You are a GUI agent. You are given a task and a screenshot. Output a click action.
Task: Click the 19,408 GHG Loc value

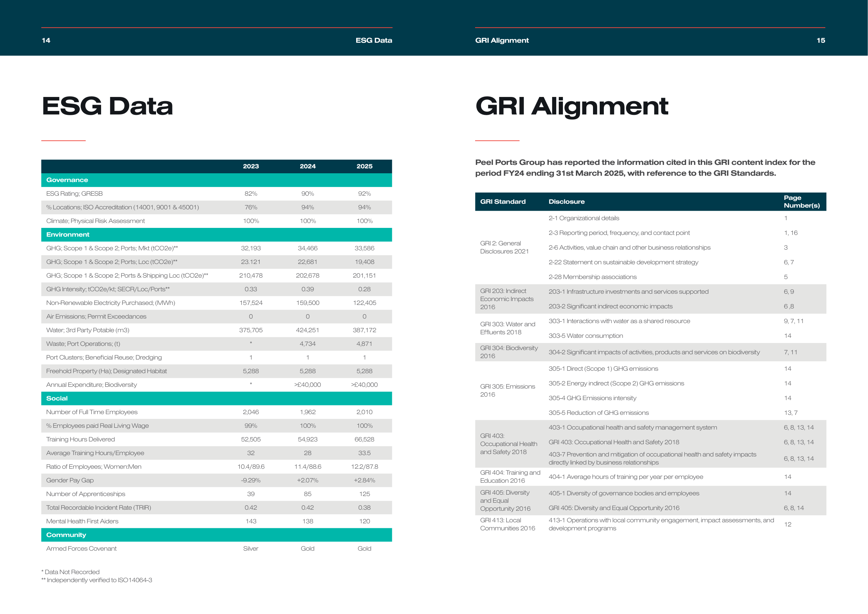pyautogui.click(x=365, y=262)
